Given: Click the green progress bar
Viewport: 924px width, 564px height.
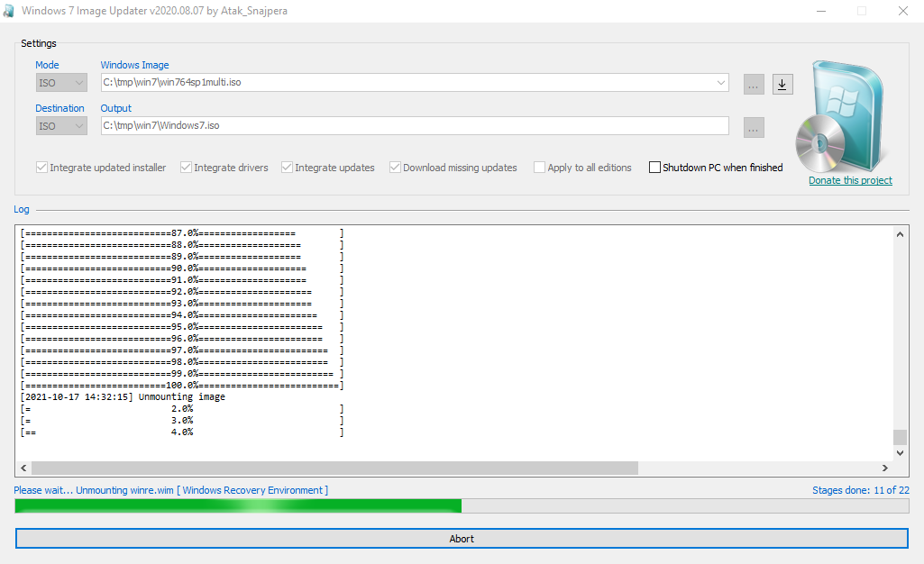Looking at the screenshot, I should 462,505.
